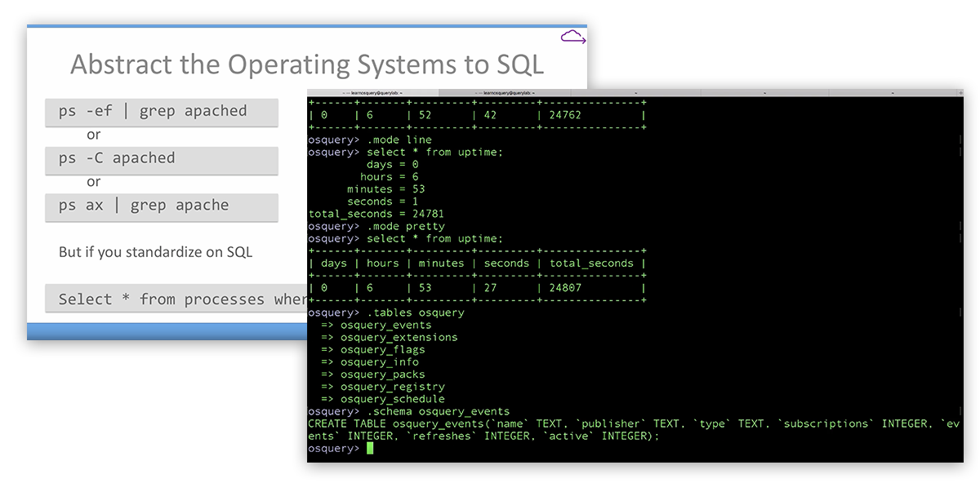Select the 'ps ax | grep apache' command box
The height and width of the screenshot is (483, 980).
pyautogui.click(x=162, y=206)
